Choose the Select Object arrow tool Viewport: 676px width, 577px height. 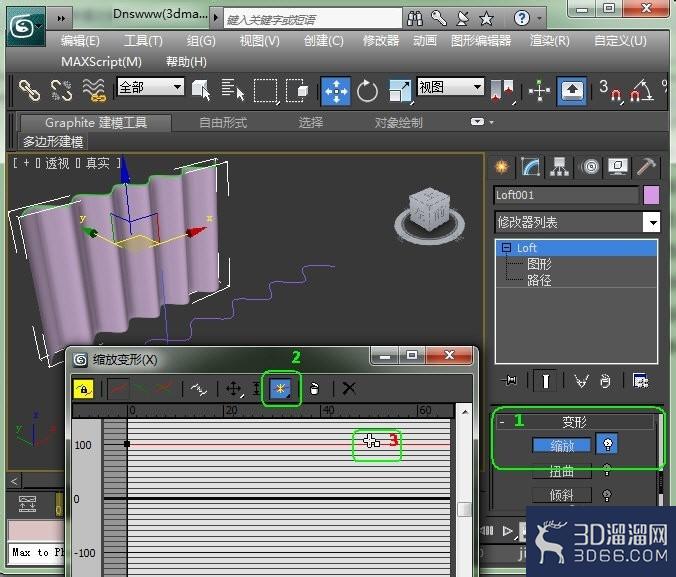pos(201,91)
